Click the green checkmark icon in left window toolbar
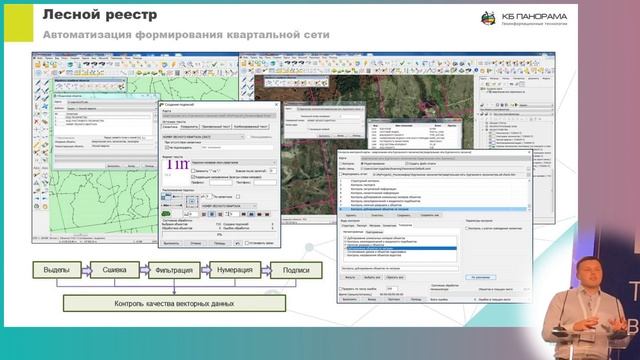640x360 pixels. tap(214, 64)
